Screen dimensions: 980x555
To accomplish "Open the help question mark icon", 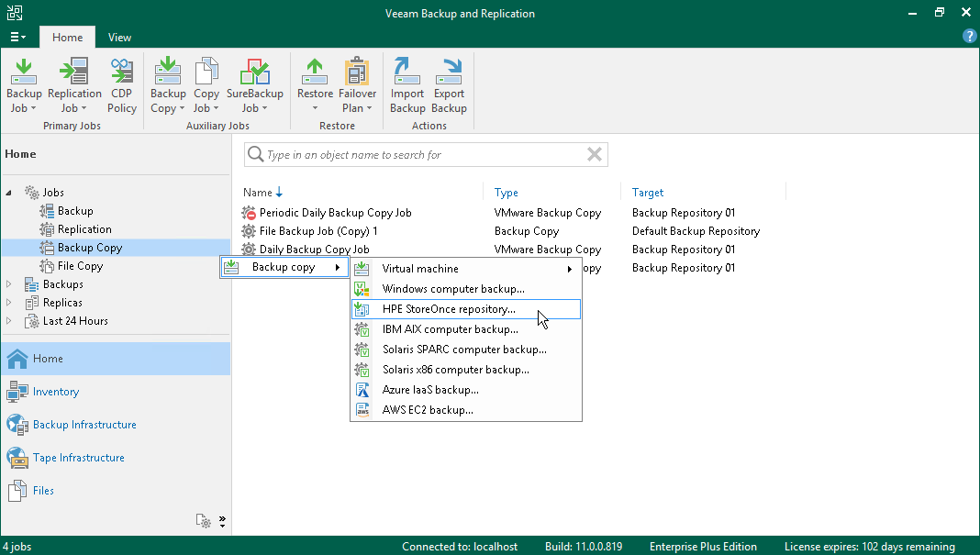I will click(x=969, y=37).
